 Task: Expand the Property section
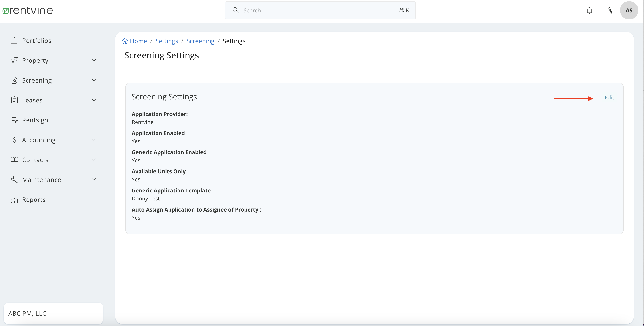point(94,60)
